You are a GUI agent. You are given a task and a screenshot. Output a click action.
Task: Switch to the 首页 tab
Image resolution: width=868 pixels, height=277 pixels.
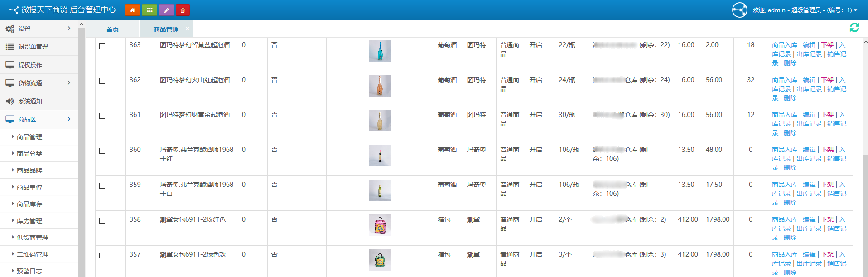(x=112, y=29)
